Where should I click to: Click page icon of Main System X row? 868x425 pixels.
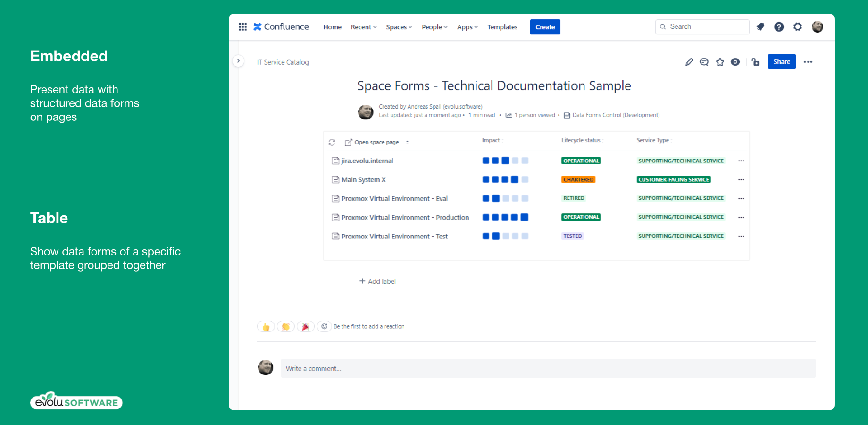tap(335, 180)
